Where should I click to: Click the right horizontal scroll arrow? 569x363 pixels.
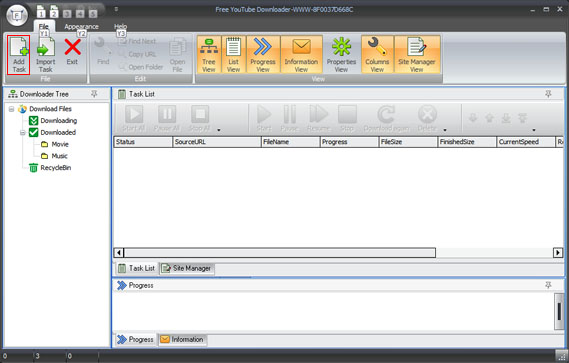tap(558, 252)
